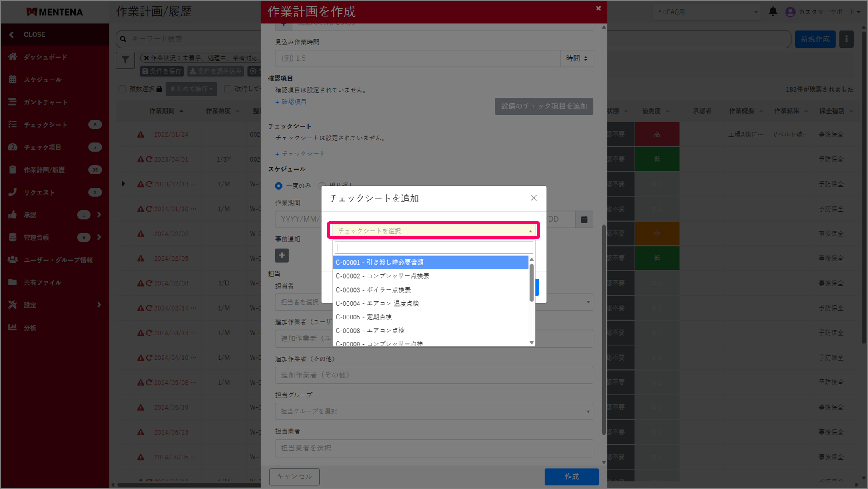
Task: Click the blue 作成 button
Action: (x=571, y=477)
